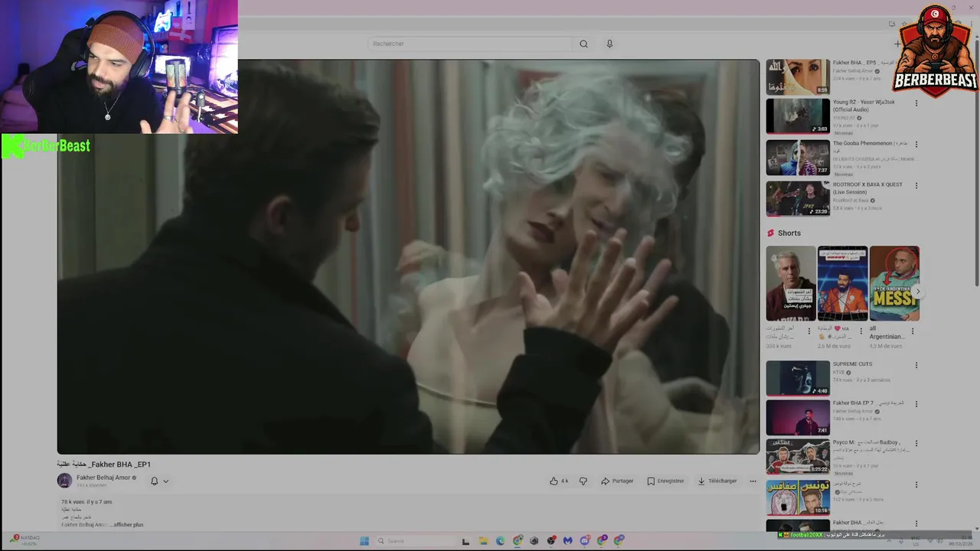Screen dimensions: 980x551
Task: Open options menu for SUPREME CUTS
Action: pos(916,365)
